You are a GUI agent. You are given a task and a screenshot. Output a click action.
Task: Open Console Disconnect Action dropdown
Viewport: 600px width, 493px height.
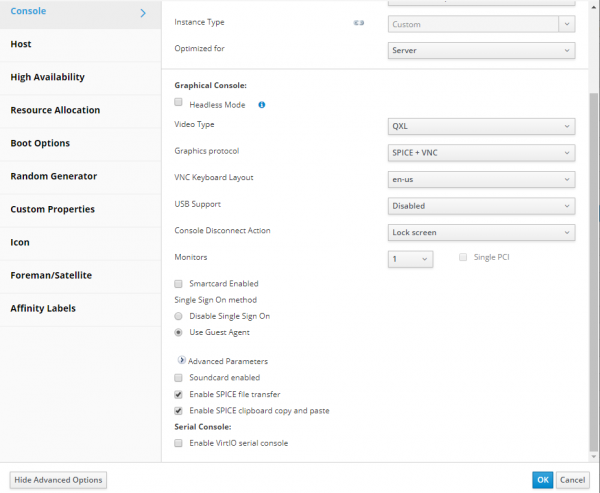click(481, 232)
